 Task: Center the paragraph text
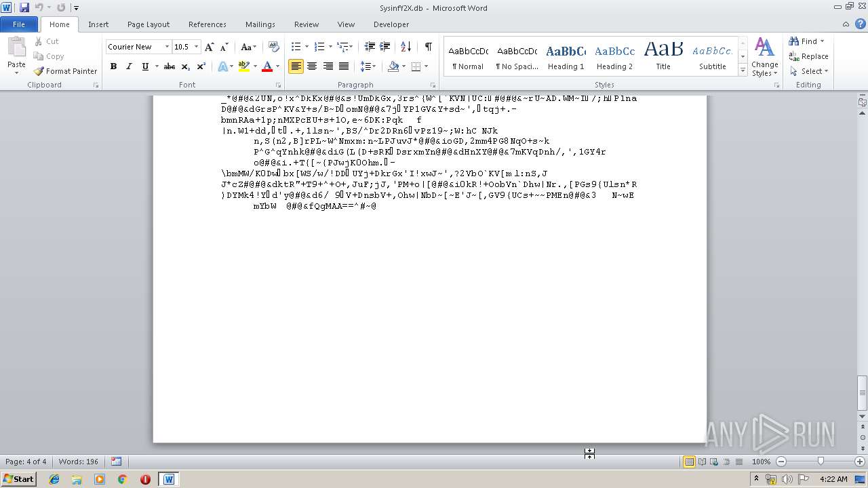click(312, 66)
